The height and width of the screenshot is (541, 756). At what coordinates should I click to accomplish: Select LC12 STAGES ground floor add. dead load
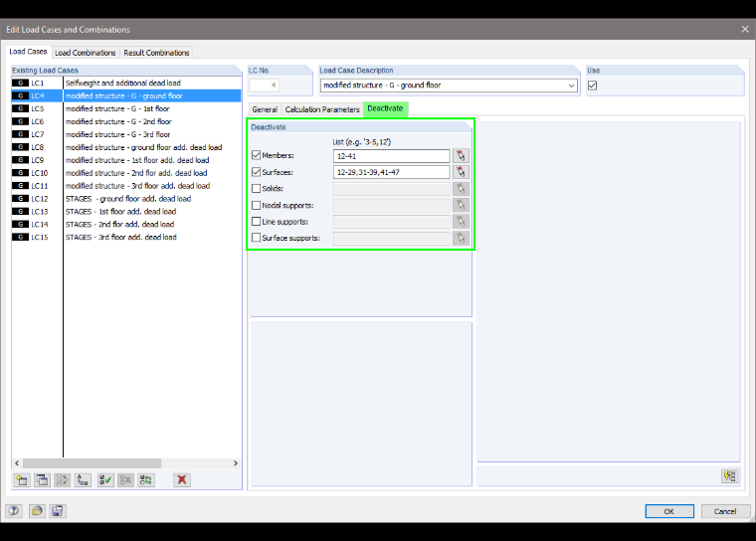126,199
